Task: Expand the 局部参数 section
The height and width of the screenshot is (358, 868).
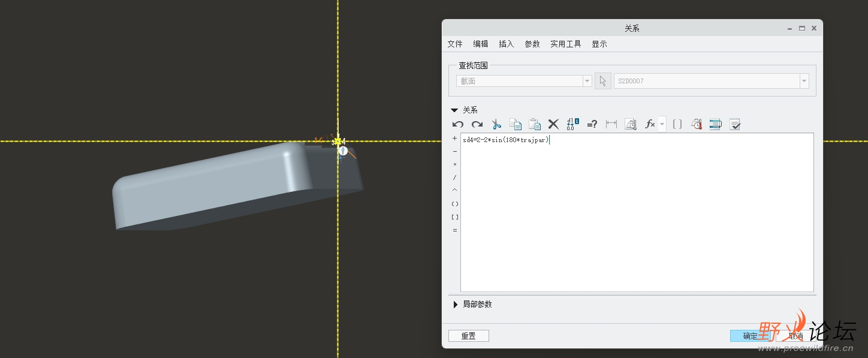Action: (x=455, y=305)
